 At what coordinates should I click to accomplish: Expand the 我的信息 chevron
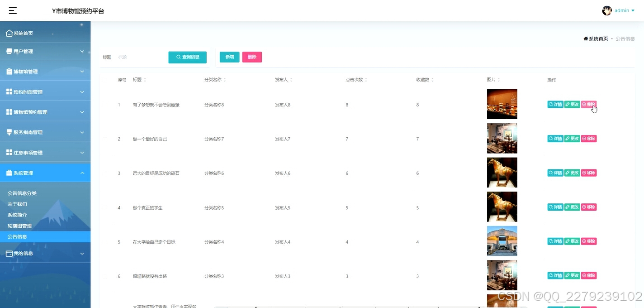[x=82, y=254]
